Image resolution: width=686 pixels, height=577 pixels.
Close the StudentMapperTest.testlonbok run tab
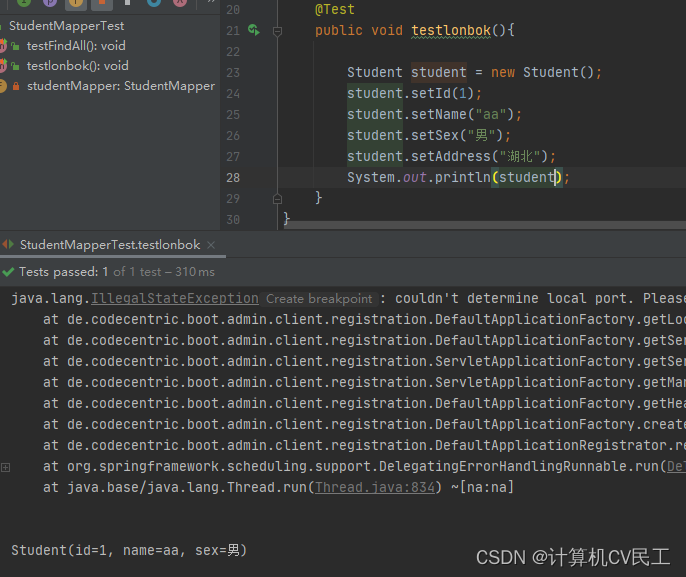tap(211, 245)
